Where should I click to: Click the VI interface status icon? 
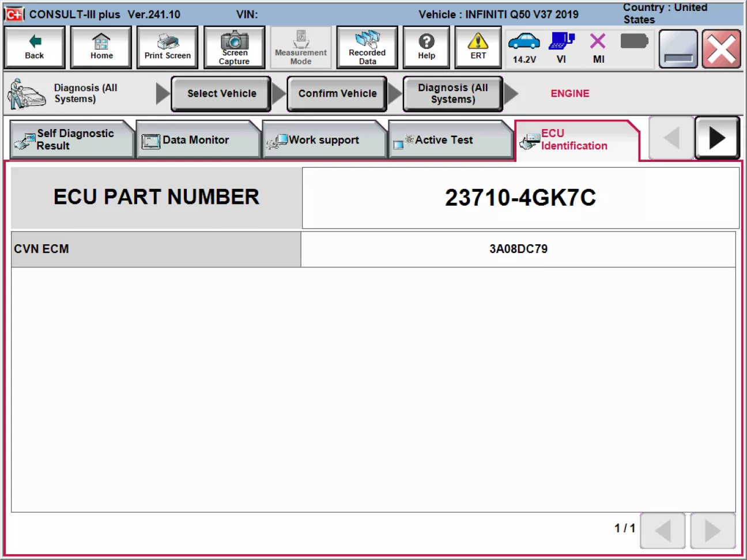(x=561, y=47)
